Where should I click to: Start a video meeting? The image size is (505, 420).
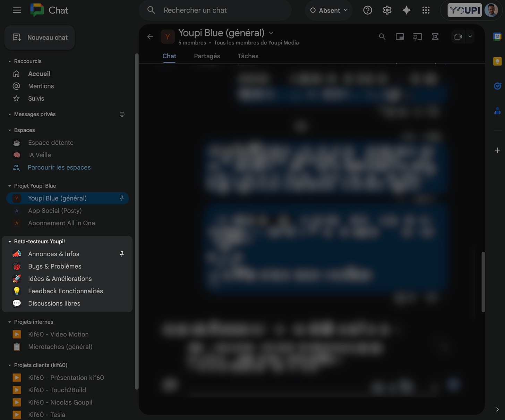[x=458, y=36]
